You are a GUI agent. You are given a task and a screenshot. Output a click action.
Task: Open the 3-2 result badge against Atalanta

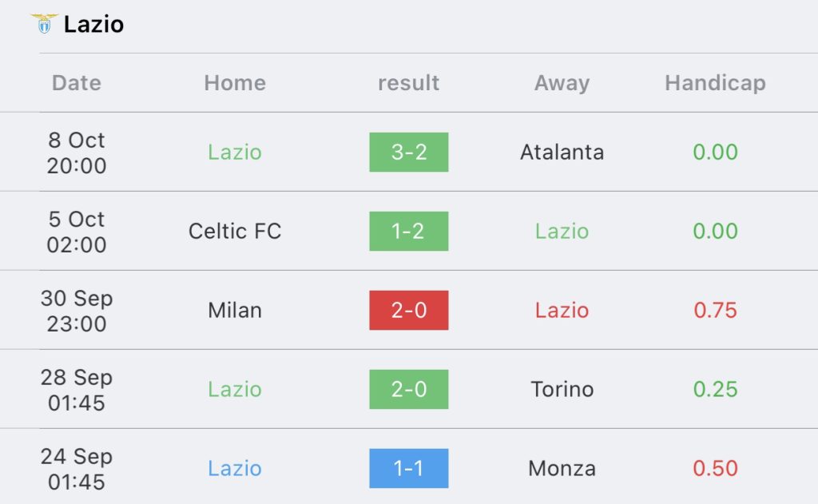[409, 152]
